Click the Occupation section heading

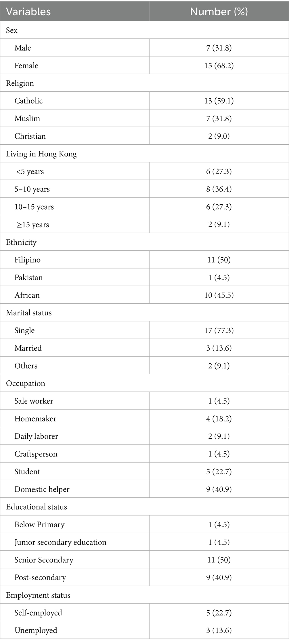(26, 383)
